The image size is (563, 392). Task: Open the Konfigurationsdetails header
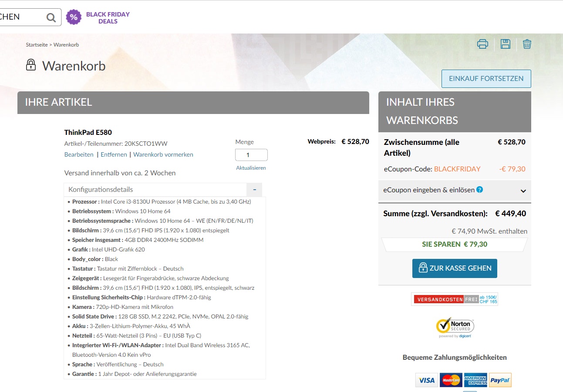155,190
